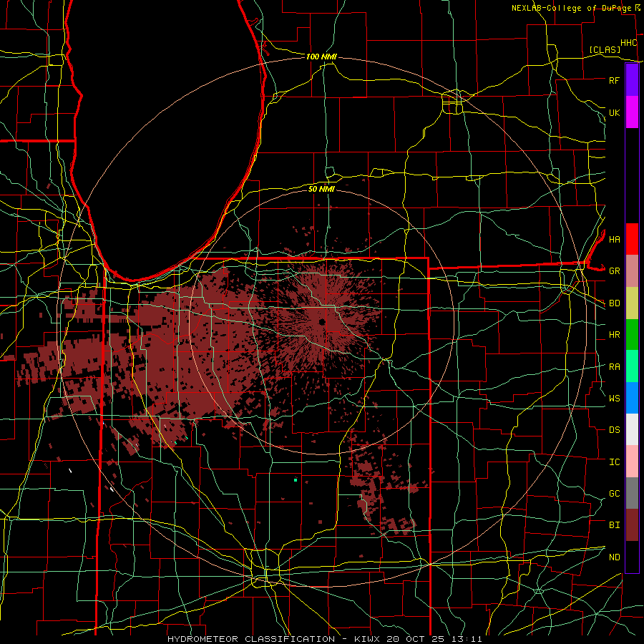Click the '100 NMI' range ring label
644x644 pixels.
[321, 57]
